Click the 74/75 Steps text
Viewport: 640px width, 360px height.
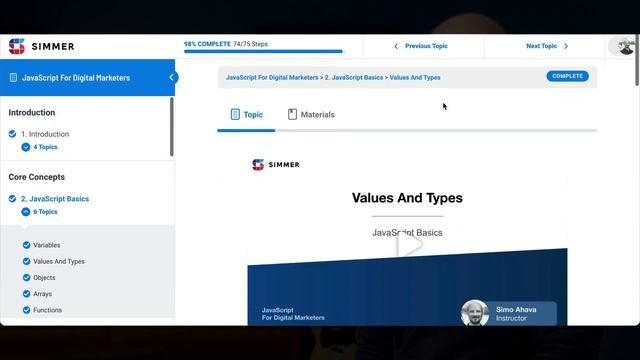250,44
